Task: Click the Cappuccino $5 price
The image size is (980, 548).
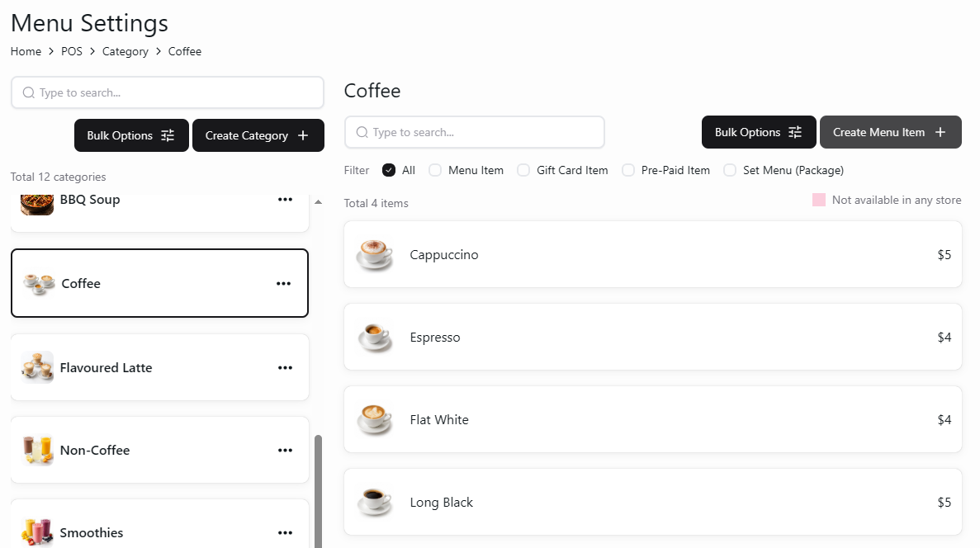Action: [x=944, y=254]
